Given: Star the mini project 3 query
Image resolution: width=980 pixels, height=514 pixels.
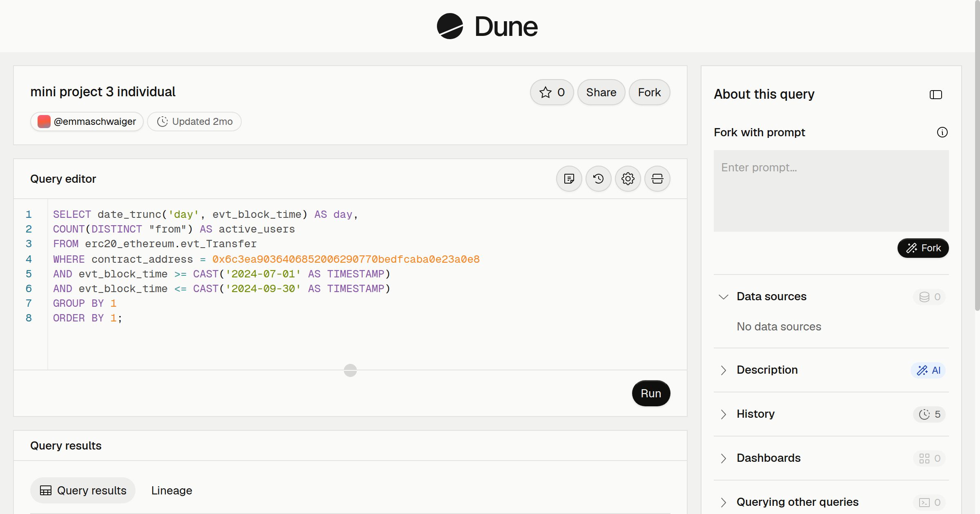Looking at the screenshot, I should tap(552, 92).
